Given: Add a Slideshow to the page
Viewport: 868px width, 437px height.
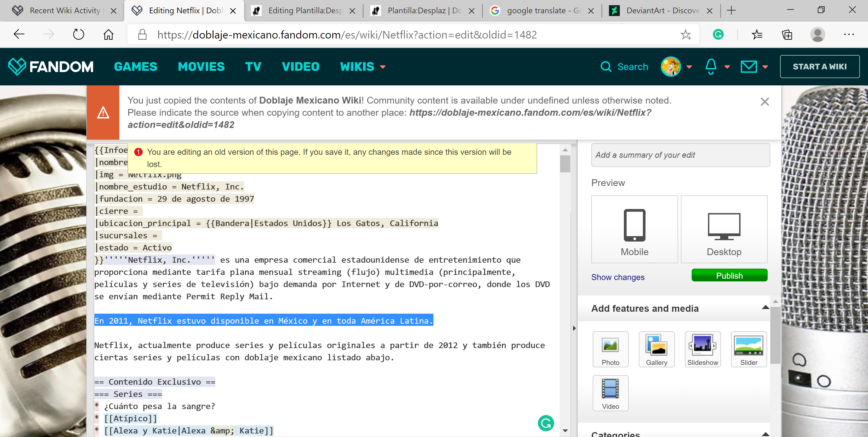Looking at the screenshot, I should [703, 349].
